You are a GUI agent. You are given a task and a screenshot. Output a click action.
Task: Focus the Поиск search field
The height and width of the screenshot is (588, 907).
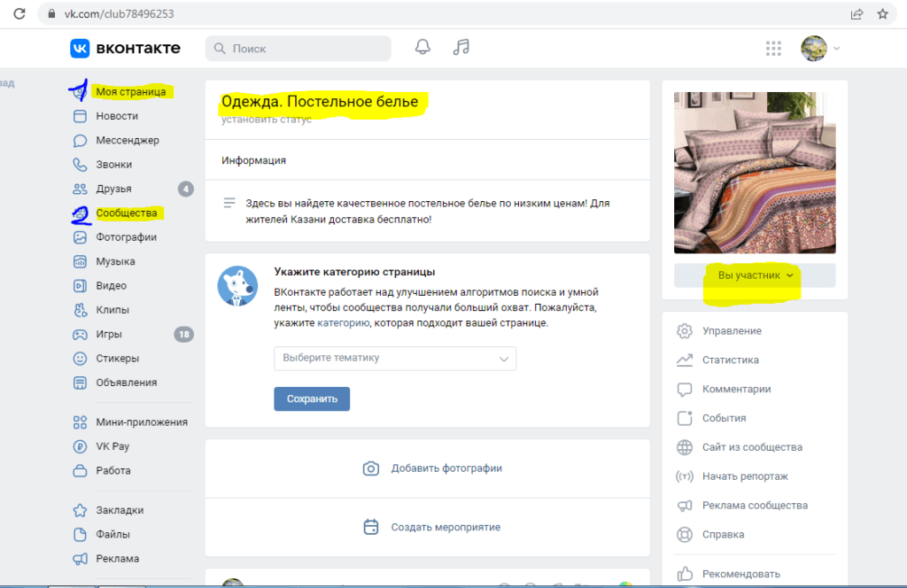[x=298, y=49]
